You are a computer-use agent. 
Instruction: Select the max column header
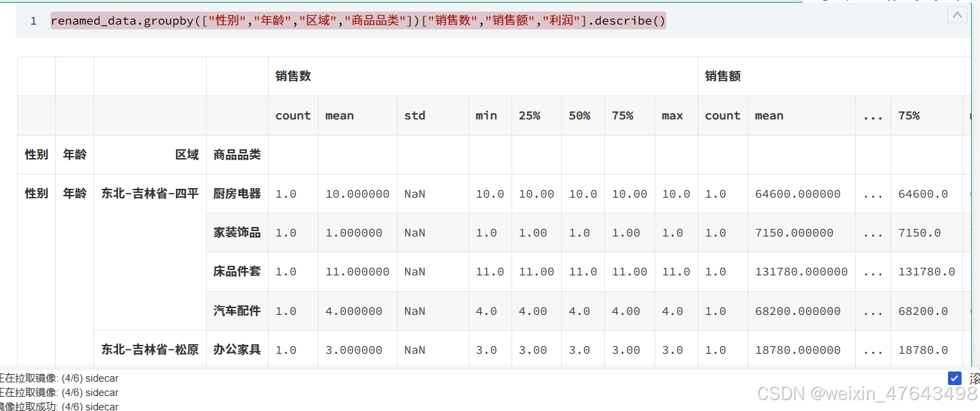(x=672, y=115)
